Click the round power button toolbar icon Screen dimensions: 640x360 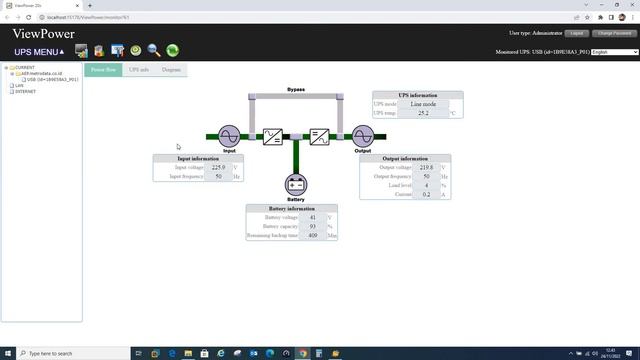tap(136, 51)
